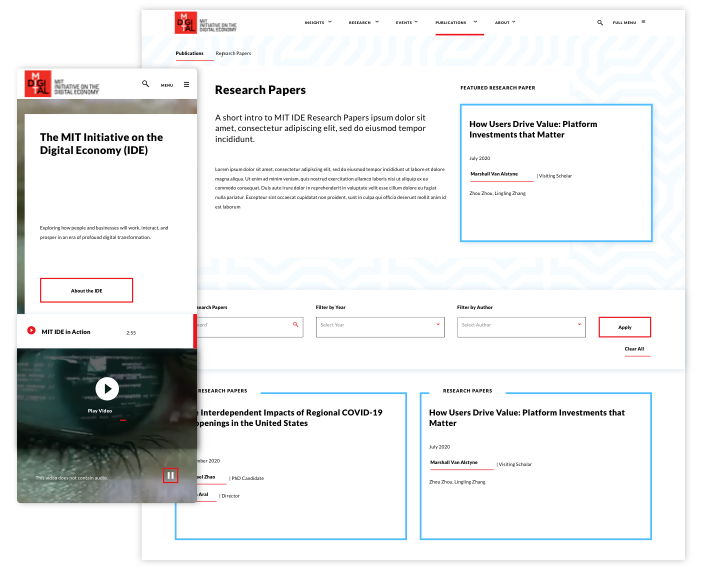The image size is (702, 570).
Task: Click the mobile heading The MIT Initiative on the Digital Economy
Action: pyautogui.click(x=101, y=143)
